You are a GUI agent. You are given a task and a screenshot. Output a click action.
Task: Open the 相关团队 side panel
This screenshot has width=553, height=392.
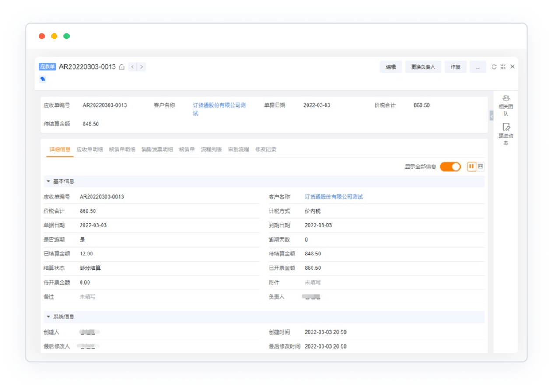click(506, 105)
